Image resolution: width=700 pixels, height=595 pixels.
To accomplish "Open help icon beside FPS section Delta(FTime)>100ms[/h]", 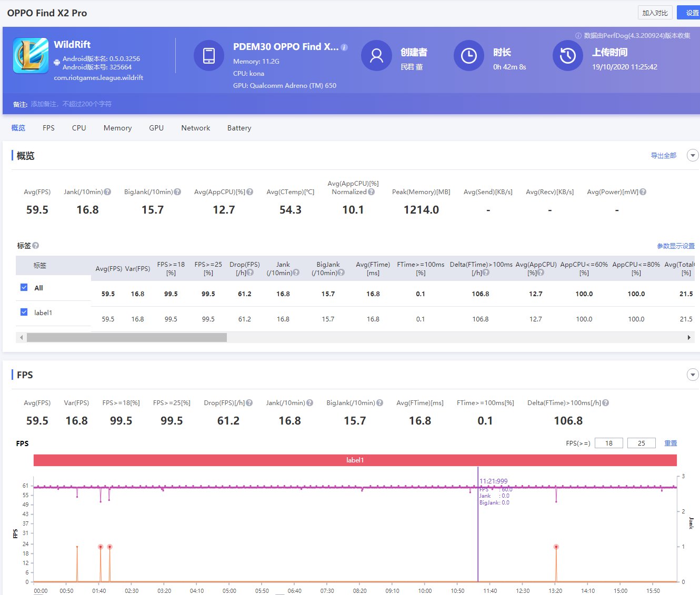I will click(606, 403).
